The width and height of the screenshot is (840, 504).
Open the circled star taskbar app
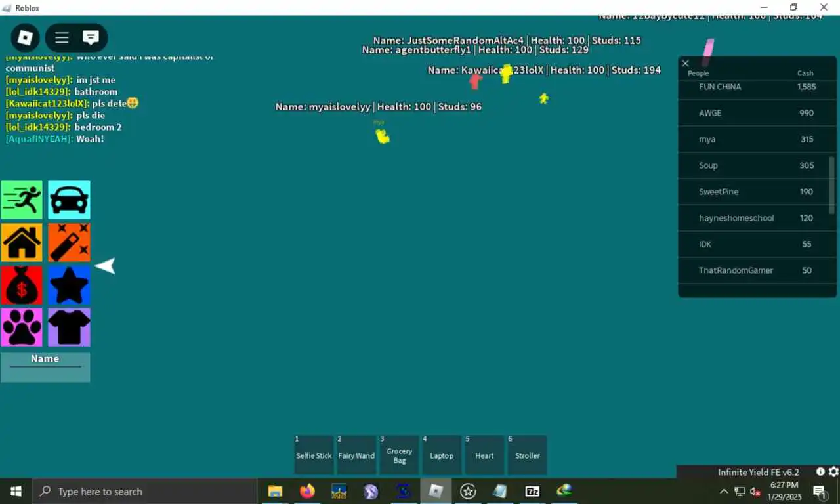(x=468, y=491)
